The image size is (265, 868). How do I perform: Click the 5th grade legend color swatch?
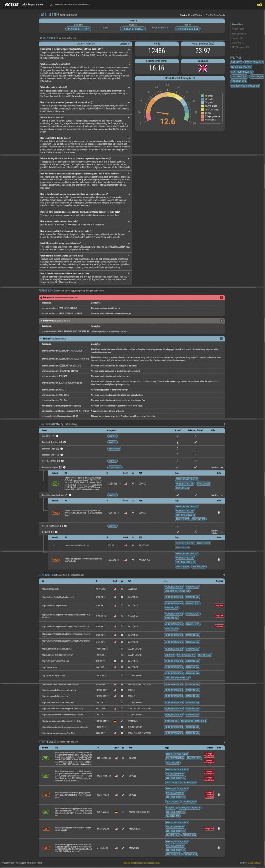pos(202,96)
